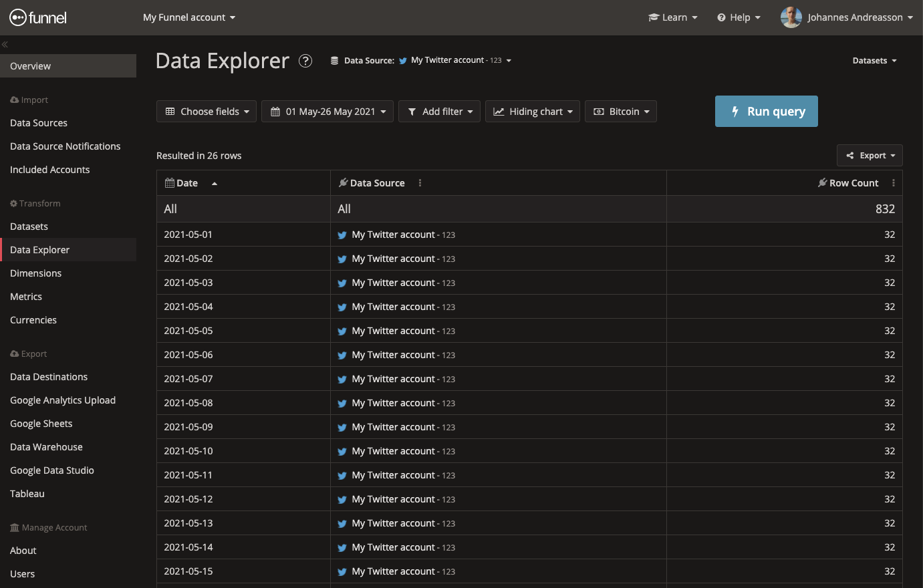Open the Help menu

point(739,17)
